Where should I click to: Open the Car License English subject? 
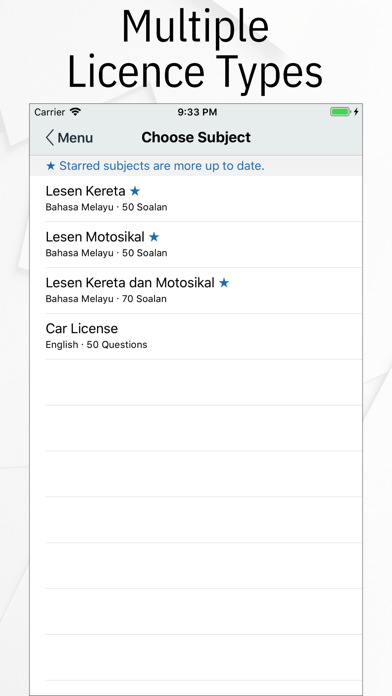pyautogui.click(x=196, y=336)
